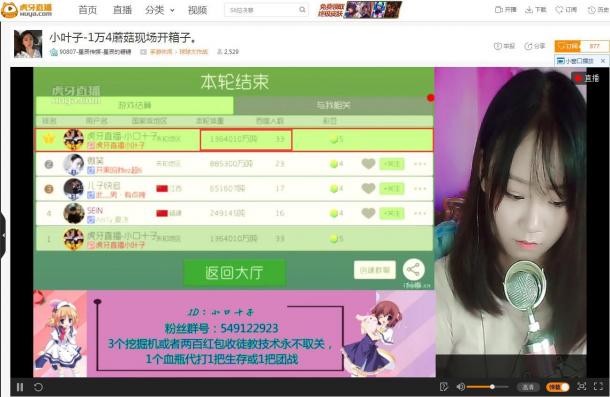Viewport: 610px width, 397px height.
Task: Click the streamer avatar thumbnail
Action: pyautogui.click(x=28, y=44)
